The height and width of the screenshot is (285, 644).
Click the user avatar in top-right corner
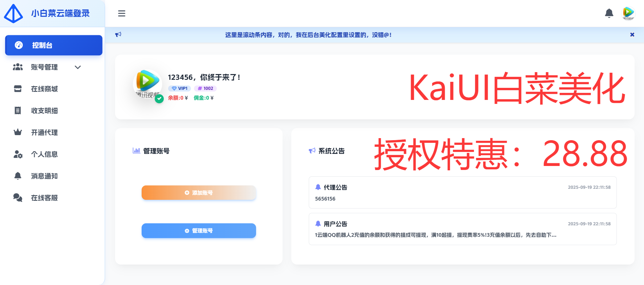pyautogui.click(x=628, y=13)
